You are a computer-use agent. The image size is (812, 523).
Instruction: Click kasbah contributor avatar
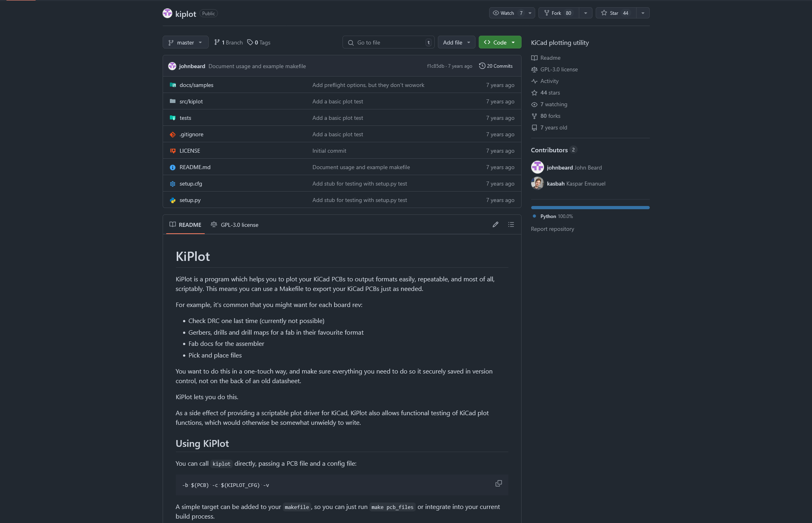click(537, 184)
